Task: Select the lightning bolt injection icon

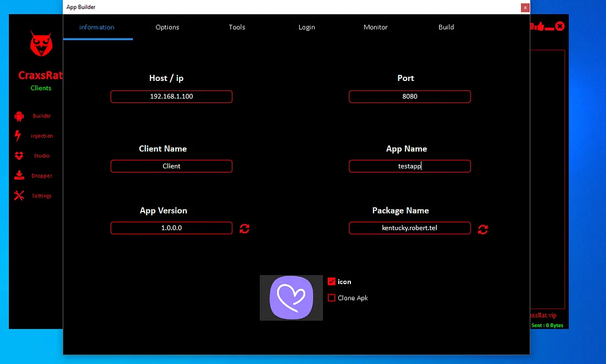Action: [18, 136]
